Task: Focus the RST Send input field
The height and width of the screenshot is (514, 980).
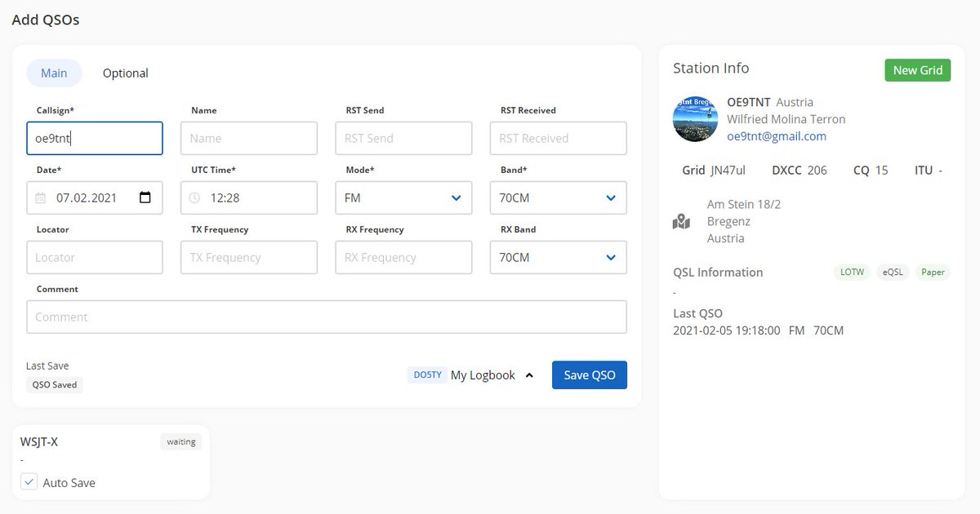Action: [x=403, y=138]
